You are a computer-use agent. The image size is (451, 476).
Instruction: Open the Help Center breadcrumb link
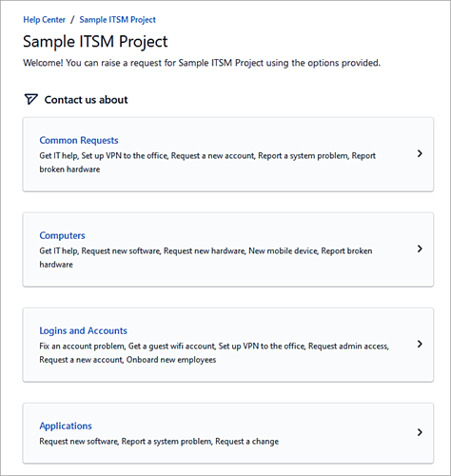click(x=44, y=20)
